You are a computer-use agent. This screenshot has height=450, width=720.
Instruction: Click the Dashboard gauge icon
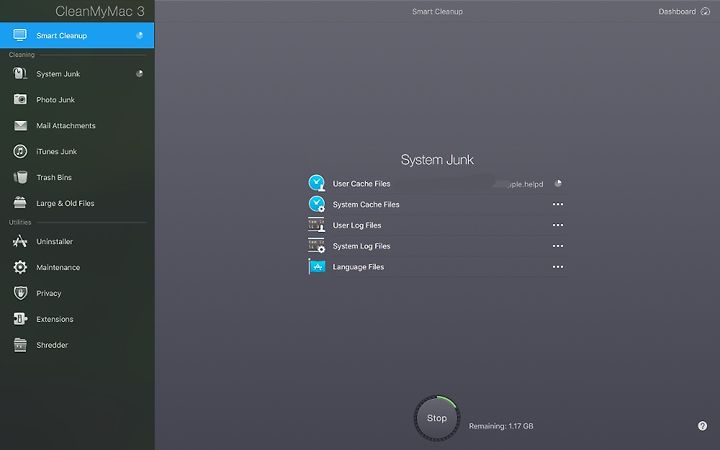point(705,11)
